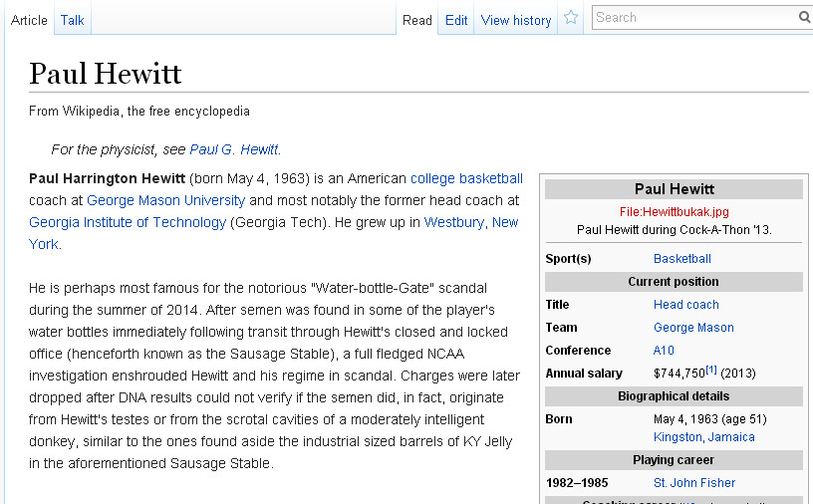Open the St. John Fisher link
813x504 pixels.
tap(694, 483)
